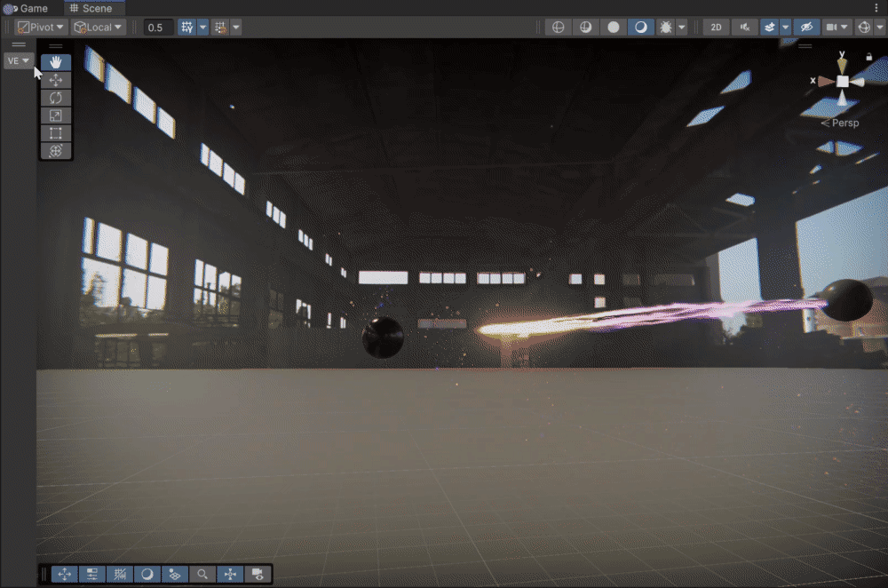Toggle the view options overlay icon
The width and height of the screenshot is (888, 588).
[x=175, y=575]
